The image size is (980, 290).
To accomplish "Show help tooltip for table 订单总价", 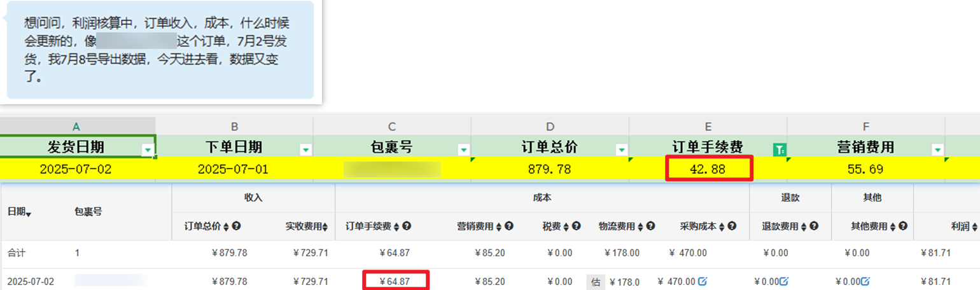I will pos(236,226).
